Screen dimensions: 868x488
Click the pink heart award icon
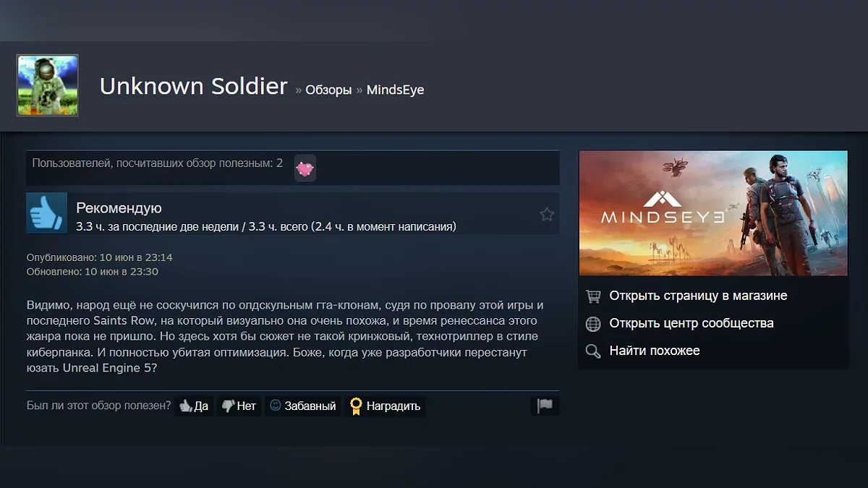tap(305, 168)
